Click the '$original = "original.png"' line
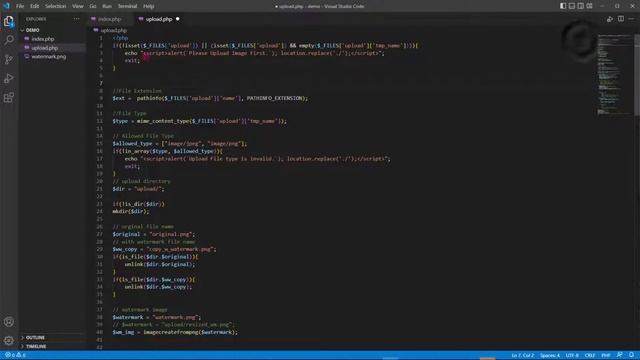This screenshot has width=640, height=360. [153, 234]
